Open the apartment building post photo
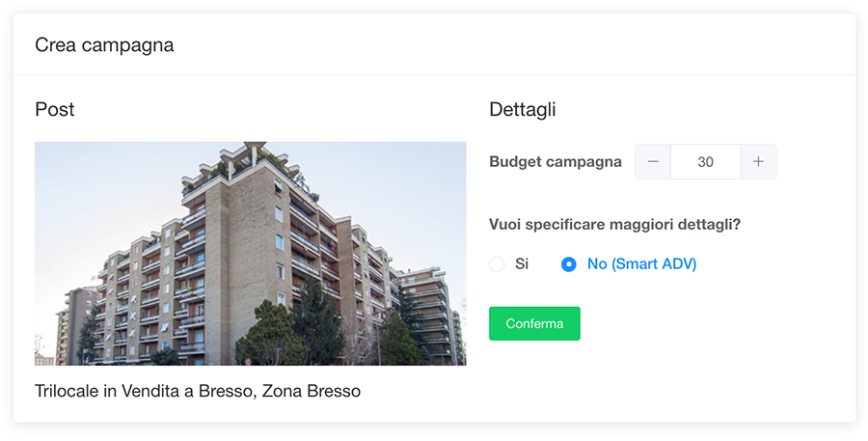868x441 pixels. pyautogui.click(x=250, y=254)
